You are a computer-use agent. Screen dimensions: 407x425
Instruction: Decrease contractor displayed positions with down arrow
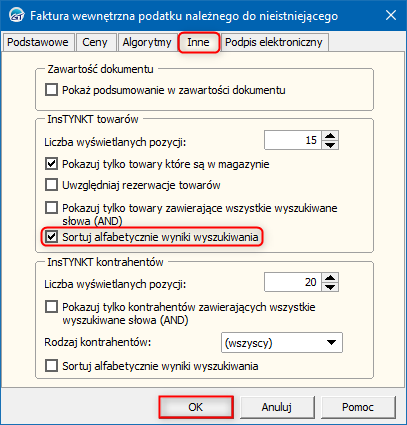[x=330, y=287]
